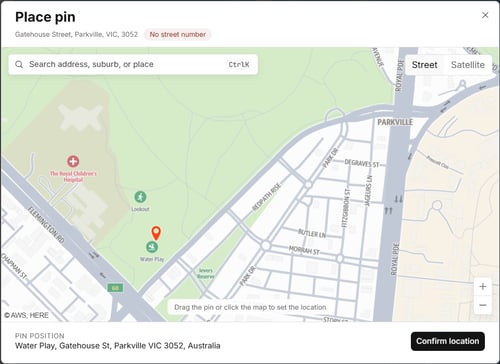Click the AWS, HERE attribution text

coord(26,315)
